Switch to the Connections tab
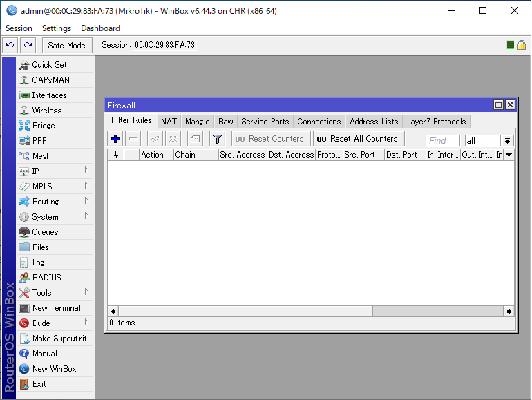 (319, 122)
